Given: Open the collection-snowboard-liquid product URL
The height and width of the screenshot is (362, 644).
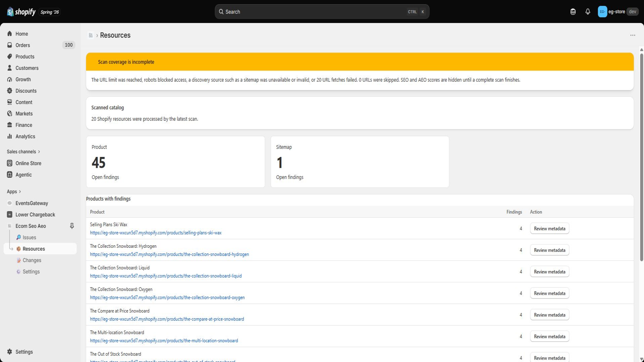Looking at the screenshot, I should coord(166,276).
